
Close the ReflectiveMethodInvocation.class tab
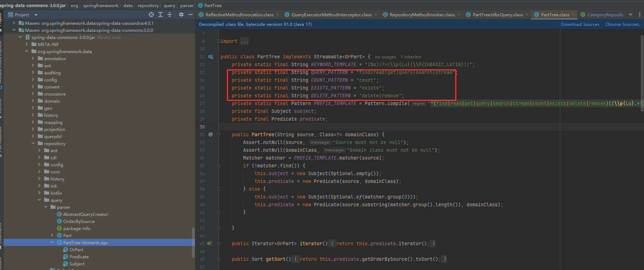click(277, 15)
